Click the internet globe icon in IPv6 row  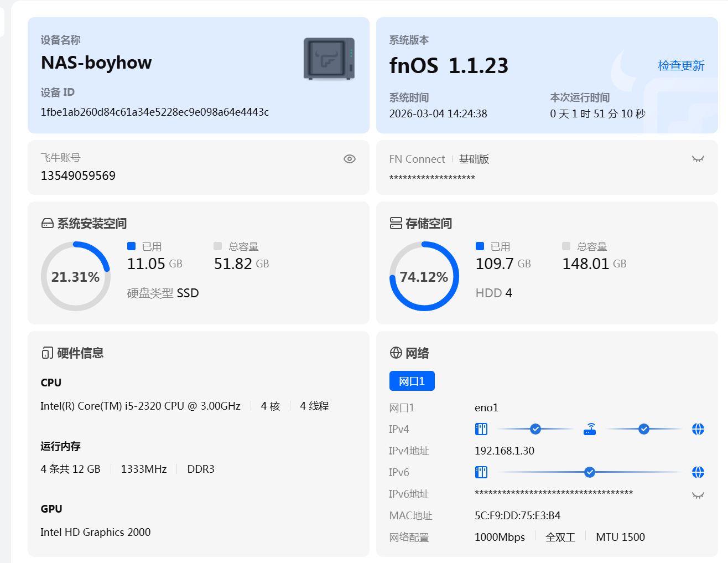point(698,472)
